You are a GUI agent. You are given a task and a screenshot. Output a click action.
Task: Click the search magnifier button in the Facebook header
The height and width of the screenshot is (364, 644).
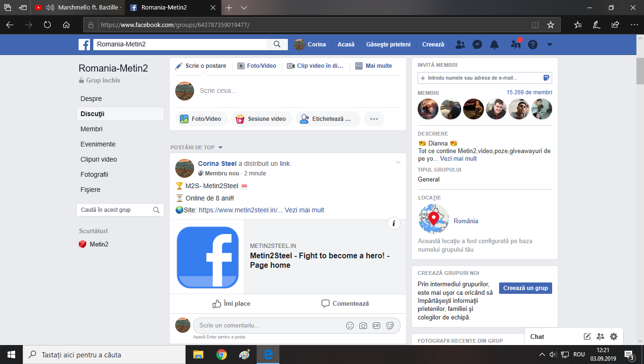(277, 45)
